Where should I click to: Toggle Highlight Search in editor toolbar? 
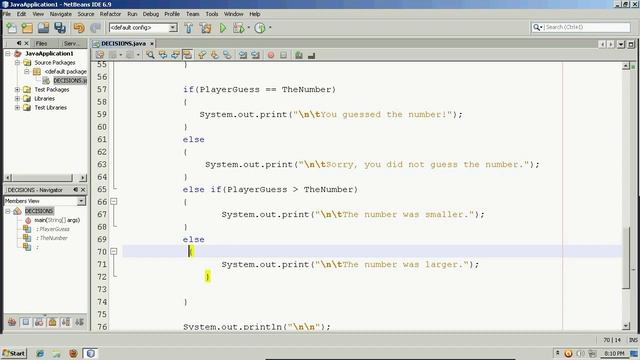coord(187,55)
